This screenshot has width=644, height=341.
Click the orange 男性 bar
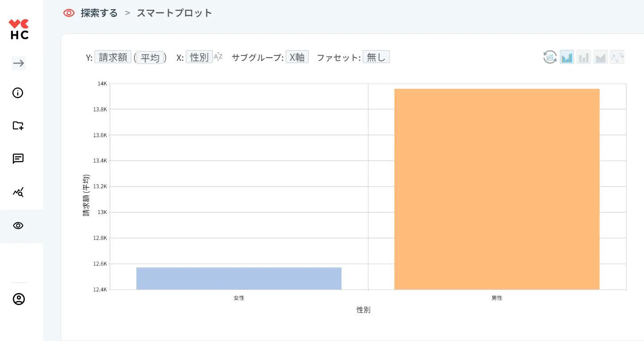coord(497,189)
